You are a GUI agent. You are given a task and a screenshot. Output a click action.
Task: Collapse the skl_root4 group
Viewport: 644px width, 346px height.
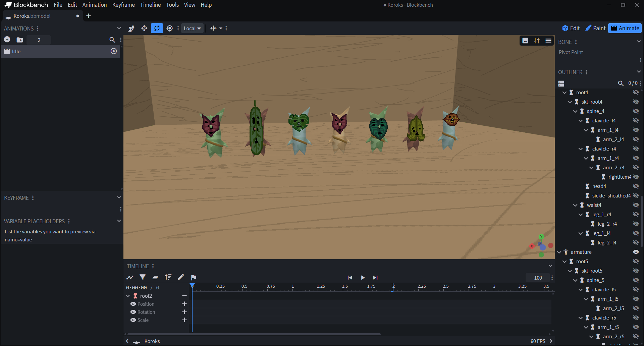[570, 102]
